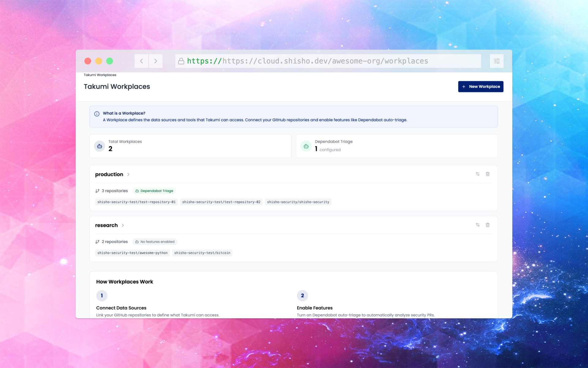Select Takumi Workplaces breadcrumb

coord(100,75)
